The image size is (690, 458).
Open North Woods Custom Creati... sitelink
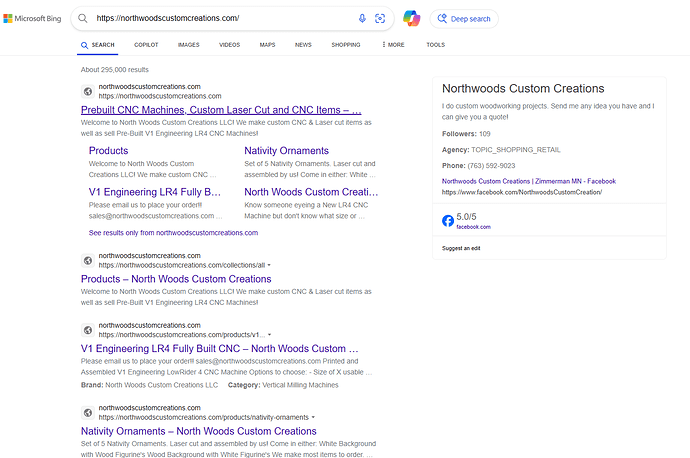[x=311, y=192]
